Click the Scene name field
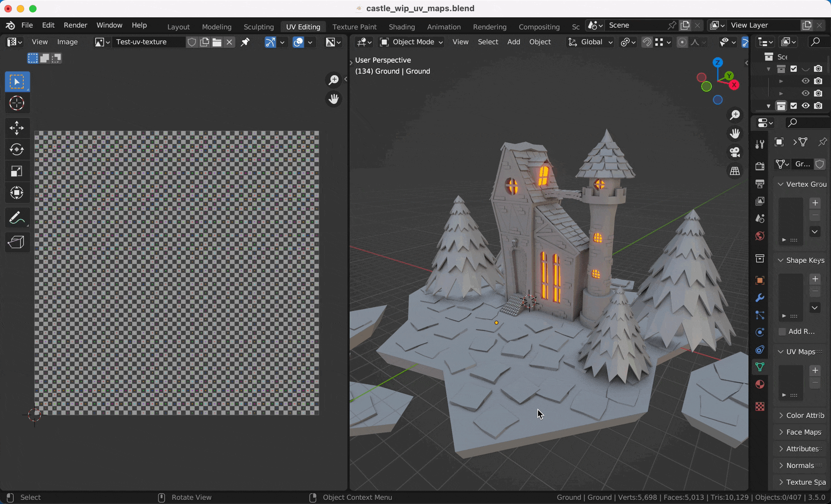 click(x=635, y=25)
